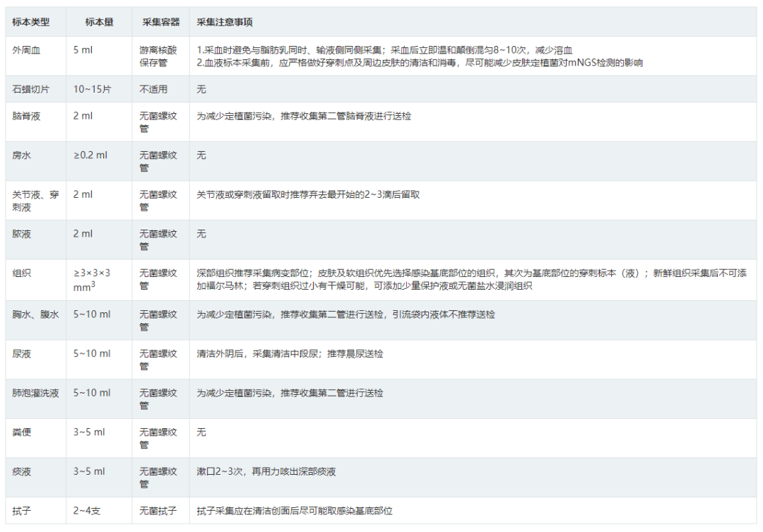The width and height of the screenshot is (763, 532).
Task: Select the "标本量" column header
Action: point(99,22)
